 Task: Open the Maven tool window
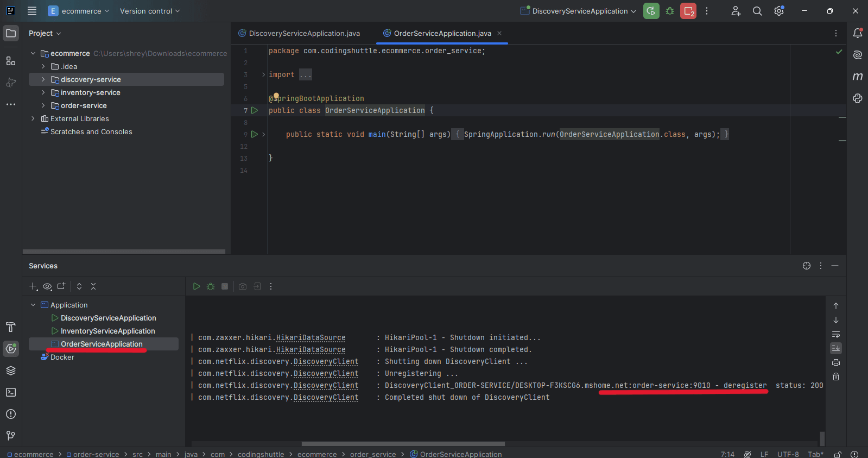(x=858, y=77)
